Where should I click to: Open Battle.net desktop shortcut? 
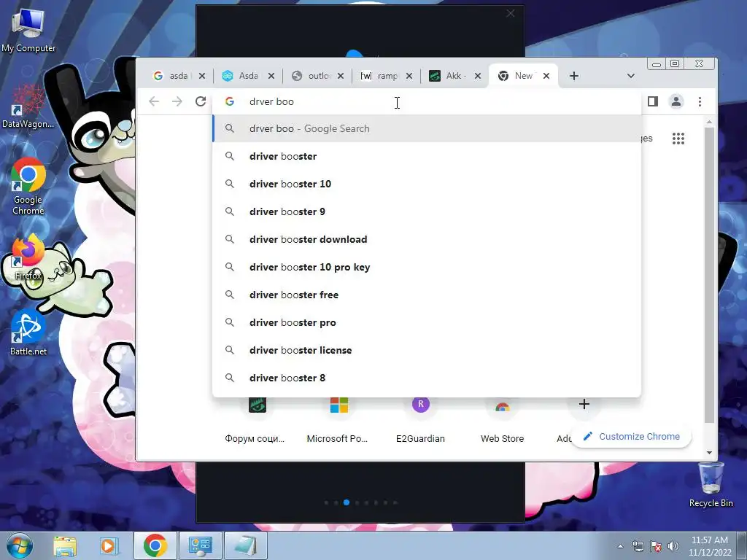coord(28,332)
